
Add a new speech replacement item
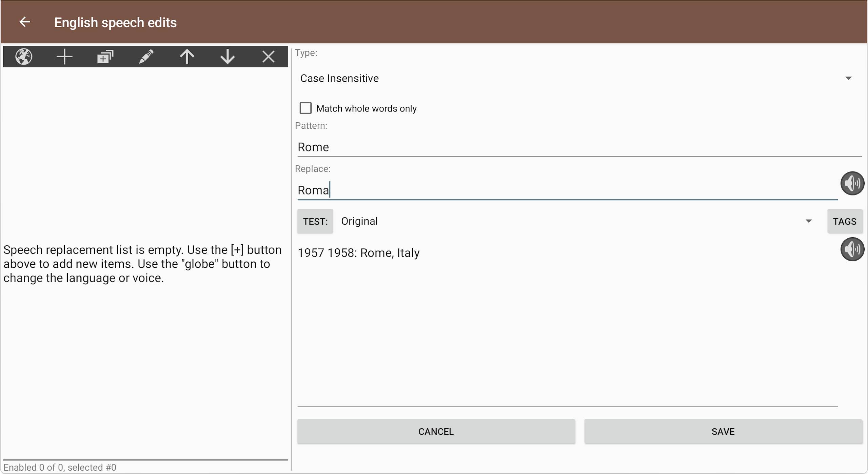tap(64, 56)
